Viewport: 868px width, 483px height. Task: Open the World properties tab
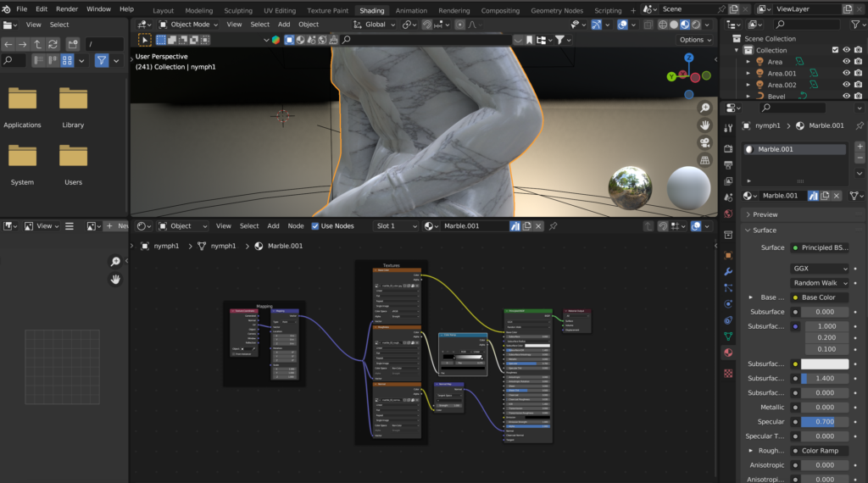click(728, 214)
